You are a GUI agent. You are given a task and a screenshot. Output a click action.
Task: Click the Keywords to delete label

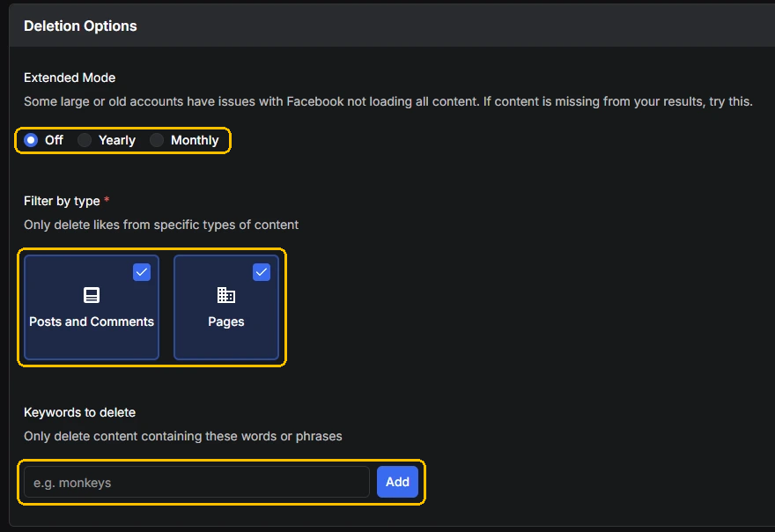(x=79, y=412)
